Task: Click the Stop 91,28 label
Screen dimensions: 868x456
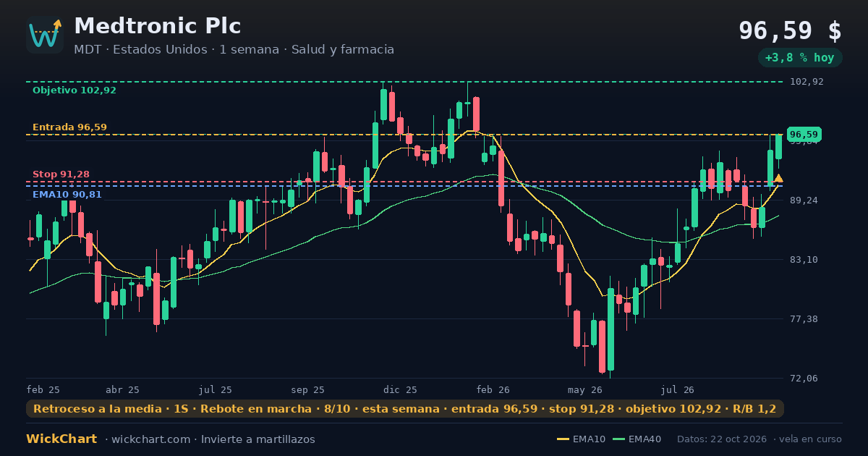Action: pyautogui.click(x=61, y=174)
